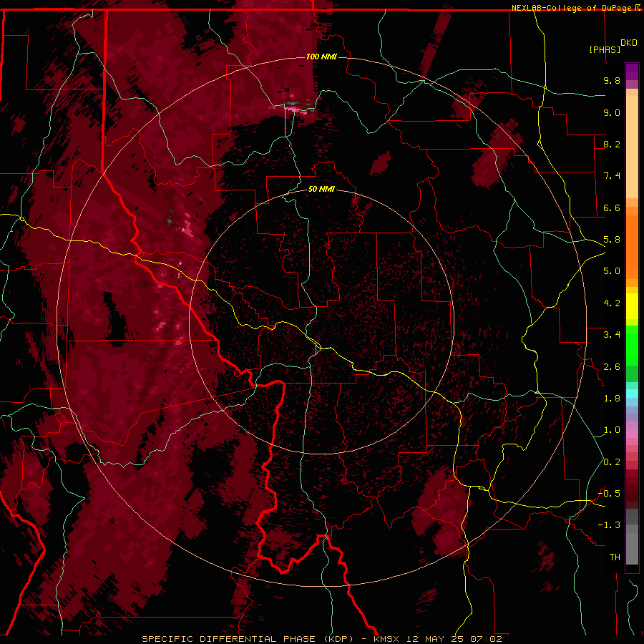Pick the orange color bar segment
The image size is (644, 644).
[632, 246]
